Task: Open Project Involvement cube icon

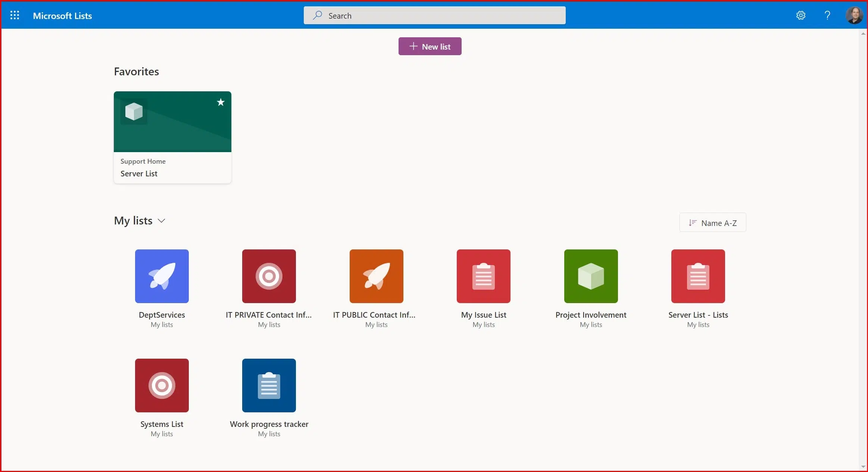Action: (591, 276)
